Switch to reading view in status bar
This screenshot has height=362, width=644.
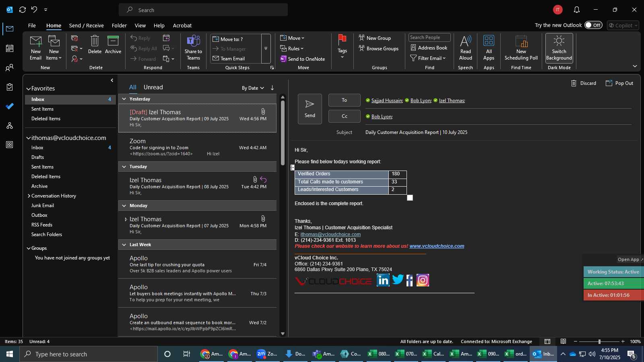coord(563,341)
